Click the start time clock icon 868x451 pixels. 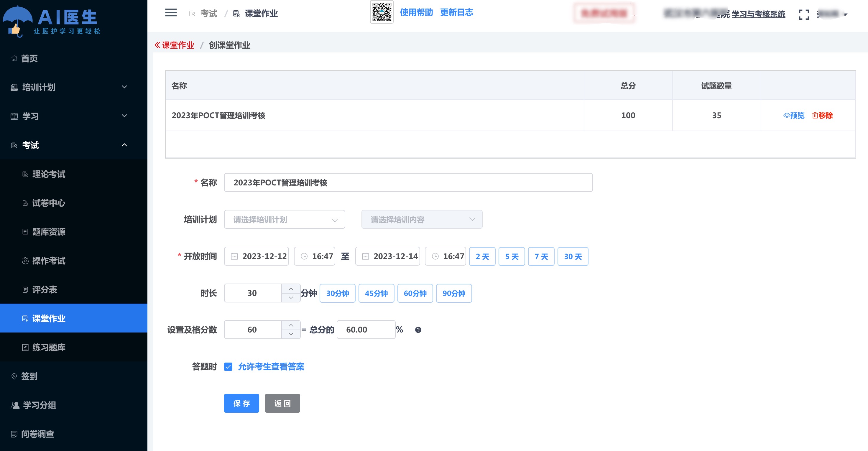click(304, 257)
